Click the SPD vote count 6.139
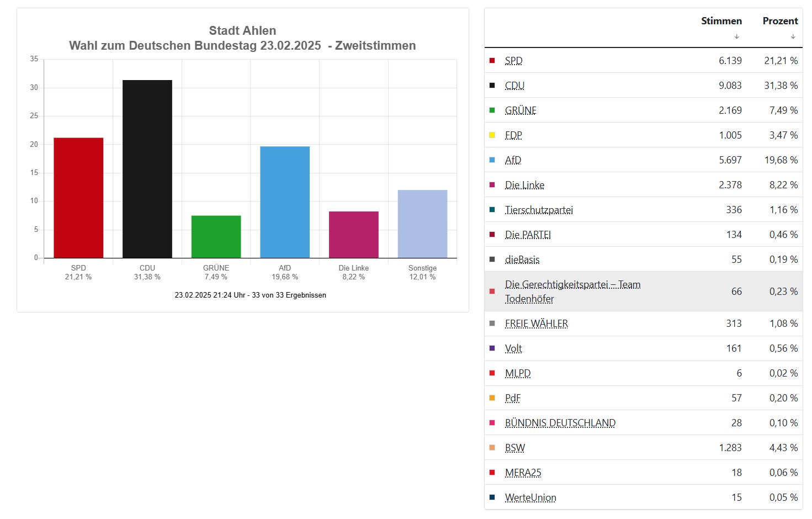Image resolution: width=812 pixels, height=519 pixels. point(730,61)
